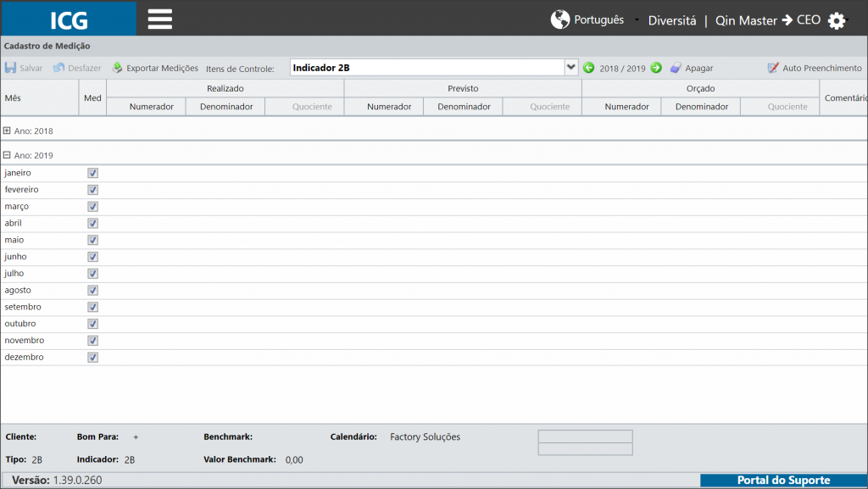Viewport: 868px width, 489px height.
Task: Collapse the Ano: 2019 group
Action: (7, 155)
